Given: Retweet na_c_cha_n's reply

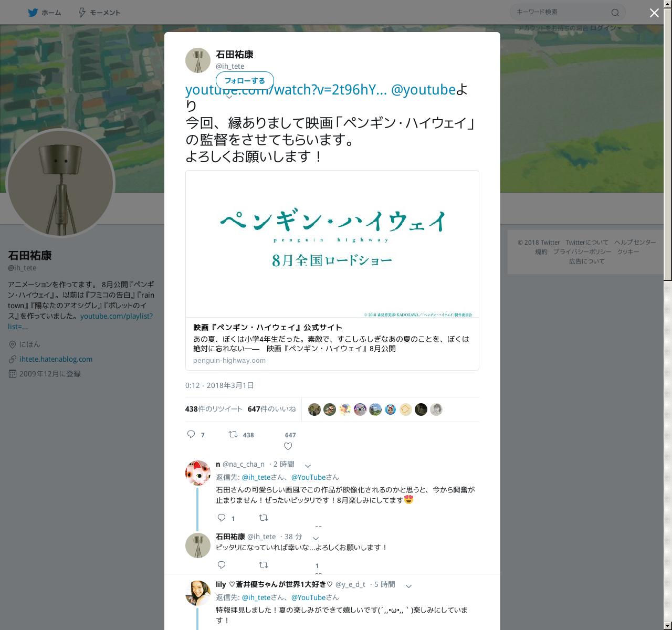Looking at the screenshot, I should point(264,518).
